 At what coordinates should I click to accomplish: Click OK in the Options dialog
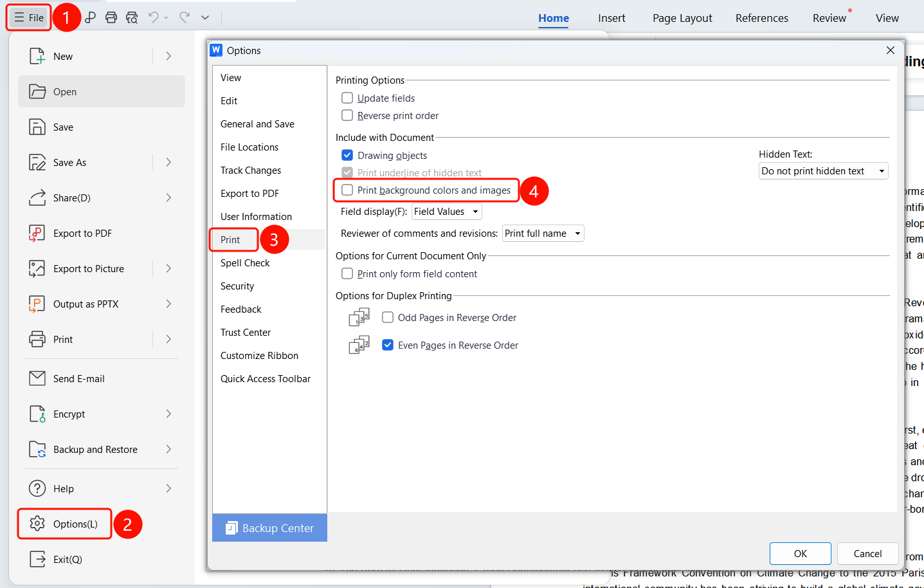(x=801, y=554)
